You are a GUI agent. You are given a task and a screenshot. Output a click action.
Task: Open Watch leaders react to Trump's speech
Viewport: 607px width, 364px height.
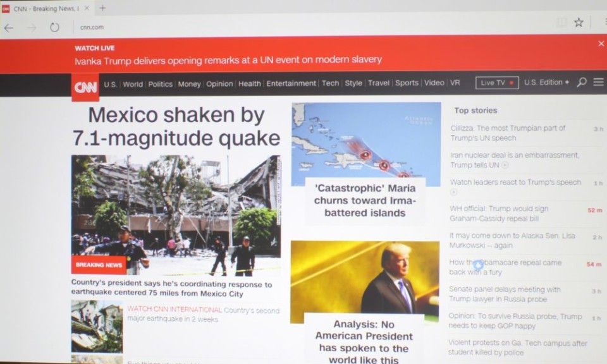click(x=516, y=183)
